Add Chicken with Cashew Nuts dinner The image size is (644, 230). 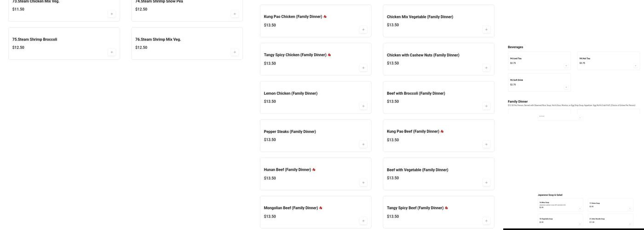point(486,68)
